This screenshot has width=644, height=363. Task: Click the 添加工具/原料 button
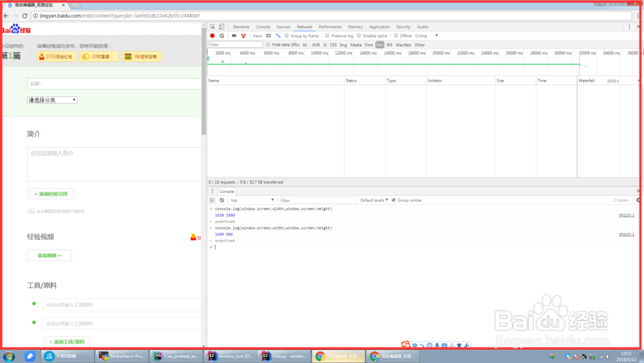click(66, 342)
